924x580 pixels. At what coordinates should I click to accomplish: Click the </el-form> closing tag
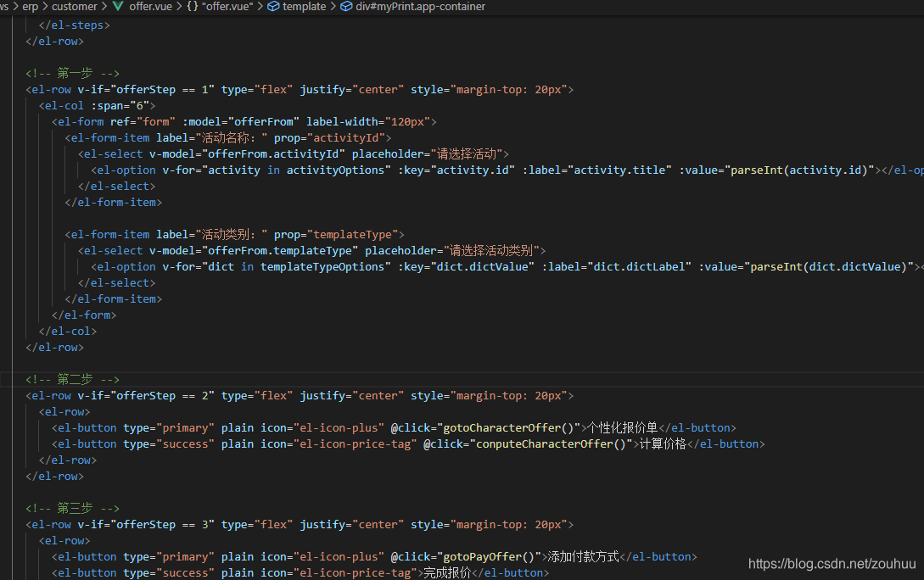pos(84,315)
